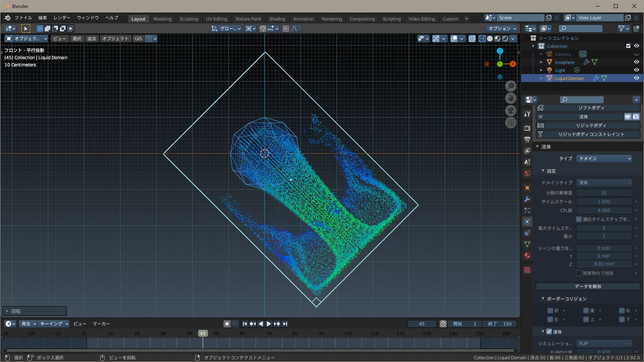Image resolution: width=644 pixels, height=362 pixels.
Task: Switch to the Sculpting workspace tab
Action: [x=189, y=19]
